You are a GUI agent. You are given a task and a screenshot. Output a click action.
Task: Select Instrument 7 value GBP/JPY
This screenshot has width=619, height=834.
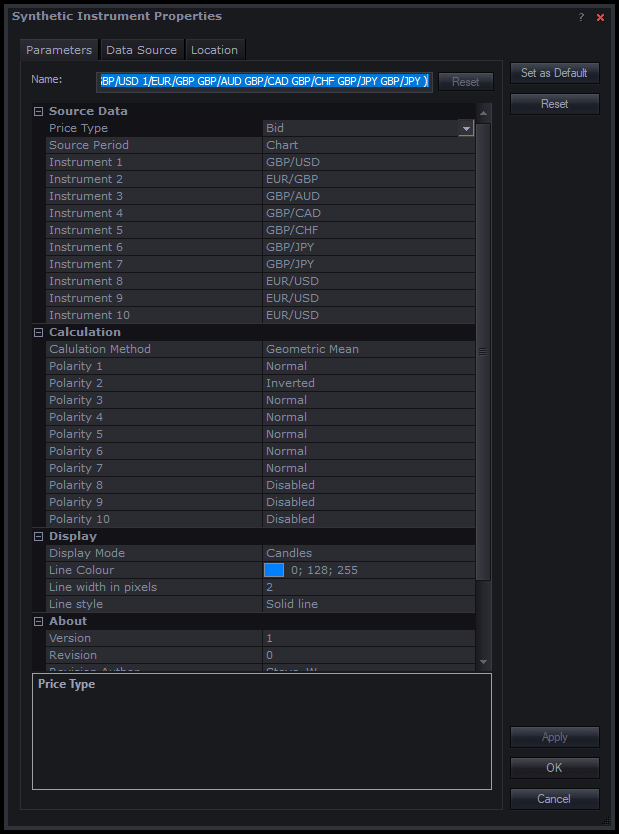pos(369,264)
